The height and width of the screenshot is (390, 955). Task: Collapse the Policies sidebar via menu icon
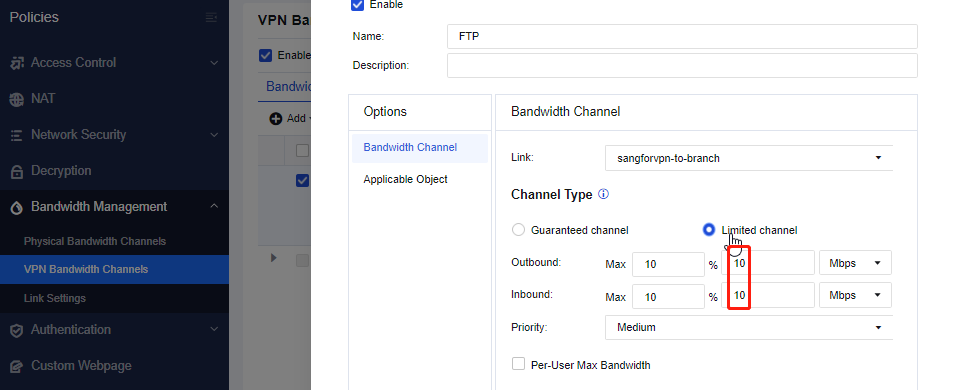[x=211, y=17]
